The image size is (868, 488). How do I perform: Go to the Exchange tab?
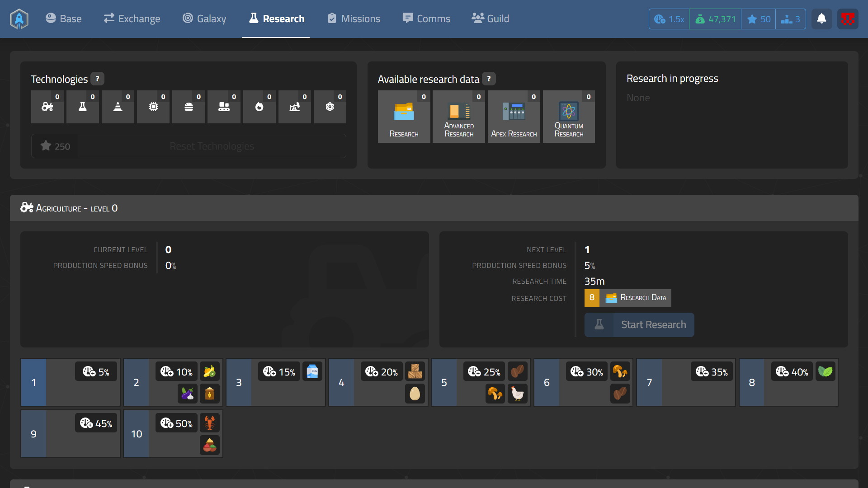point(132,19)
